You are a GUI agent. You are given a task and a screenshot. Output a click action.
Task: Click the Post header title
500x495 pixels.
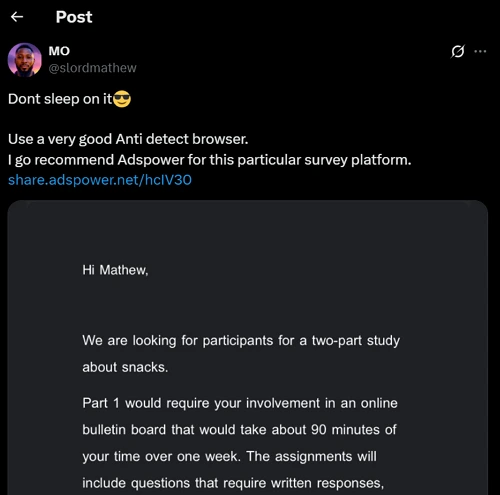[x=74, y=17]
